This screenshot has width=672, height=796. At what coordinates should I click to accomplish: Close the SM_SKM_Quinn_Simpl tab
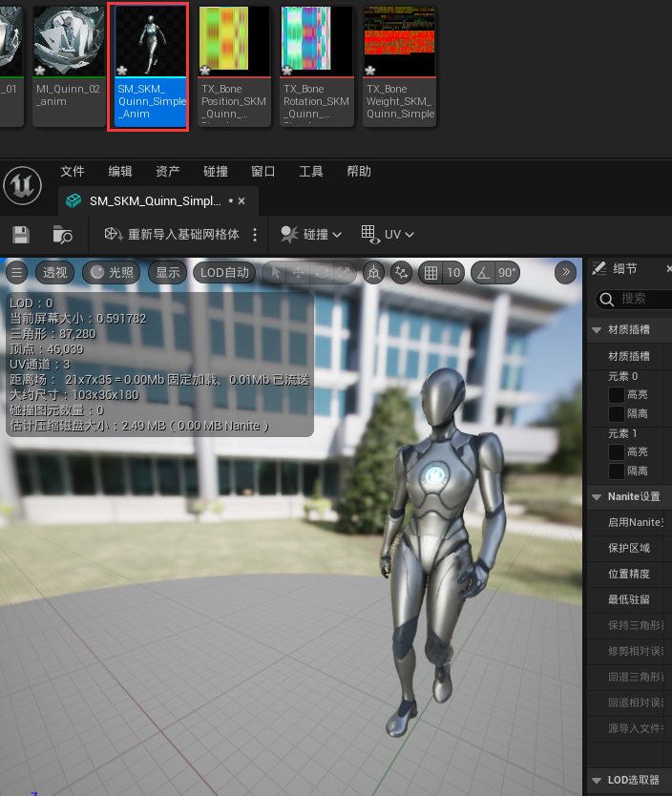[x=241, y=201]
